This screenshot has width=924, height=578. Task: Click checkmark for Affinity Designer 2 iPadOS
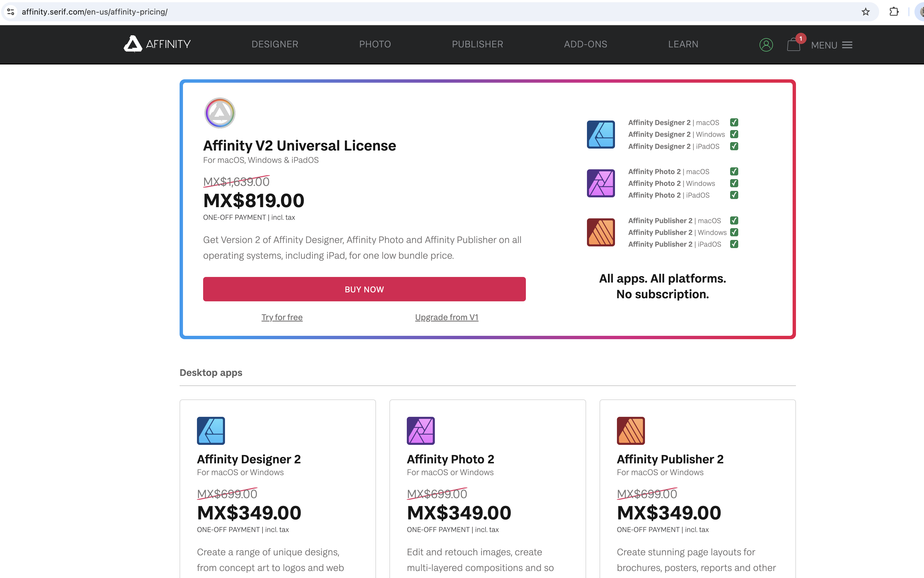pos(734,146)
